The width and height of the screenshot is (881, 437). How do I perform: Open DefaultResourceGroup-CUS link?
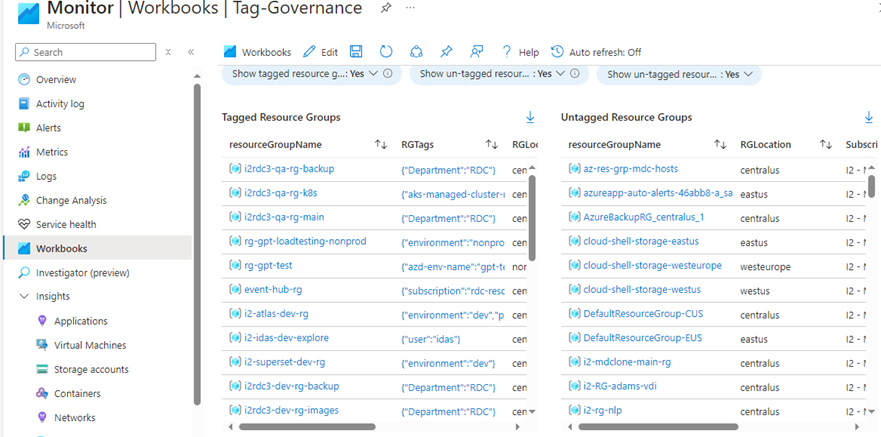(643, 313)
